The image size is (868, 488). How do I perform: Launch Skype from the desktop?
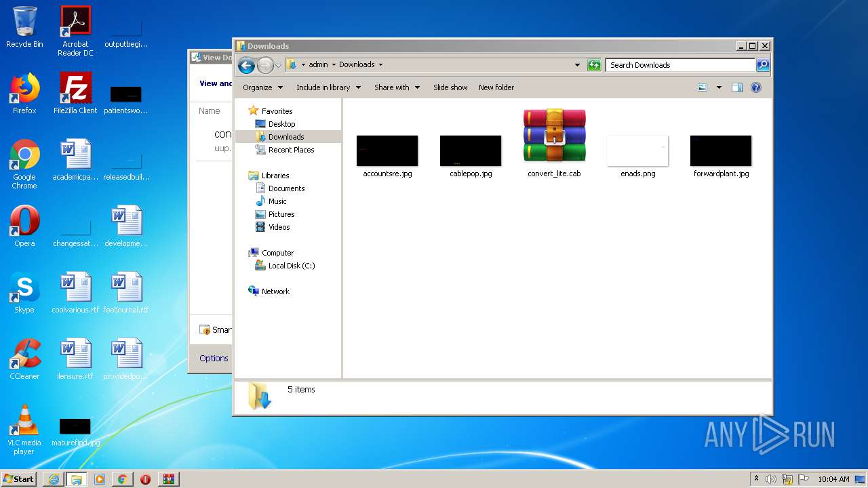click(24, 293)
